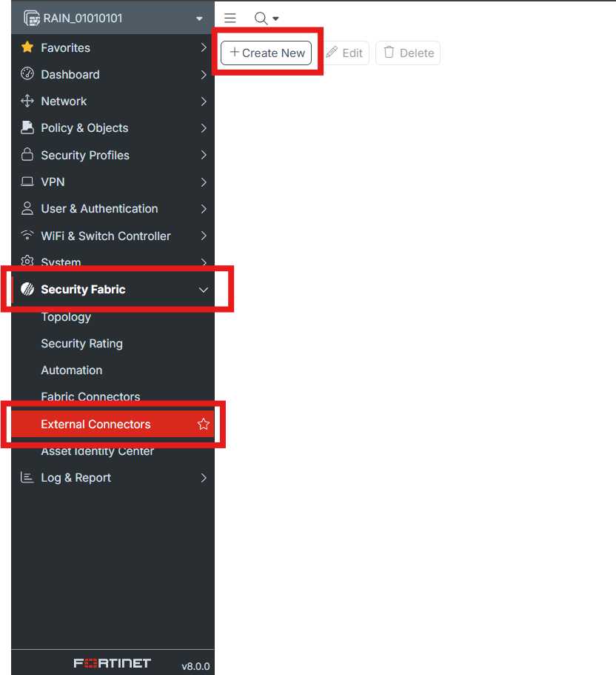The image size is (616, 675).
Task: Click the v8.0.0 version label
Action: [195, 666]
